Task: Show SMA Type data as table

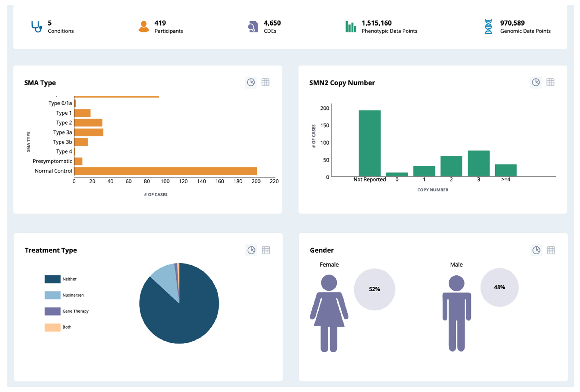Action: 265,82
